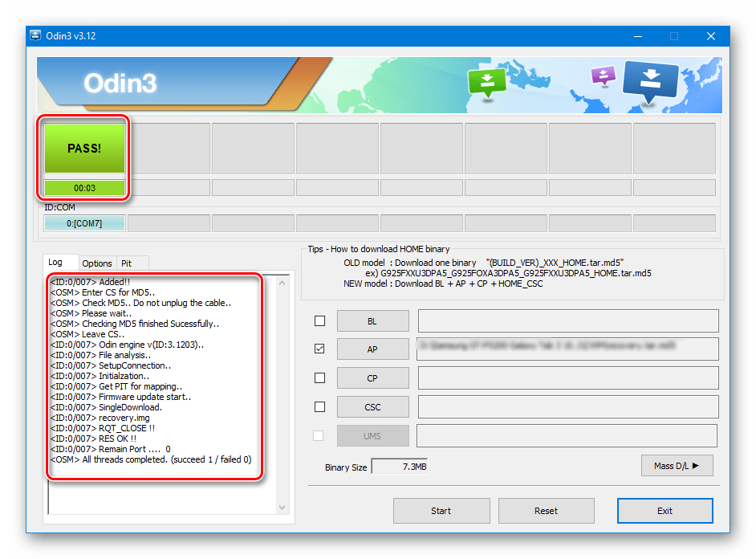Open the AP file chooser button
The image size is (756, 559).
372,349
